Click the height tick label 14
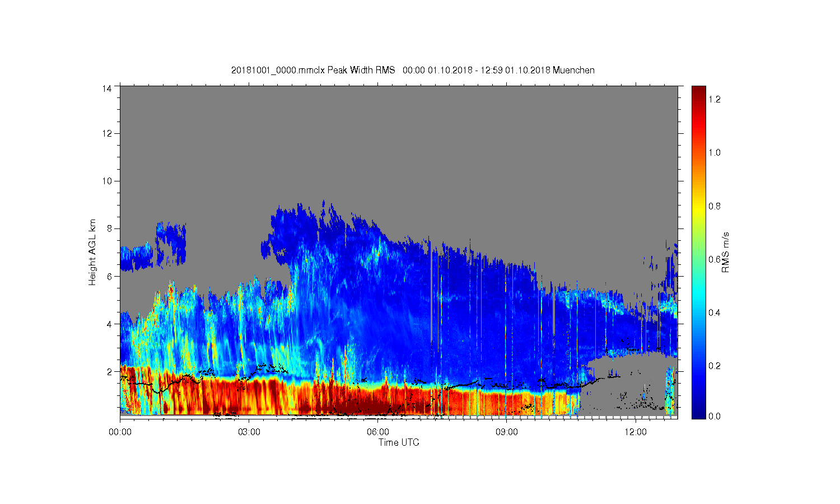The height and width of the screenshot is (504, 840). (106, 88)
